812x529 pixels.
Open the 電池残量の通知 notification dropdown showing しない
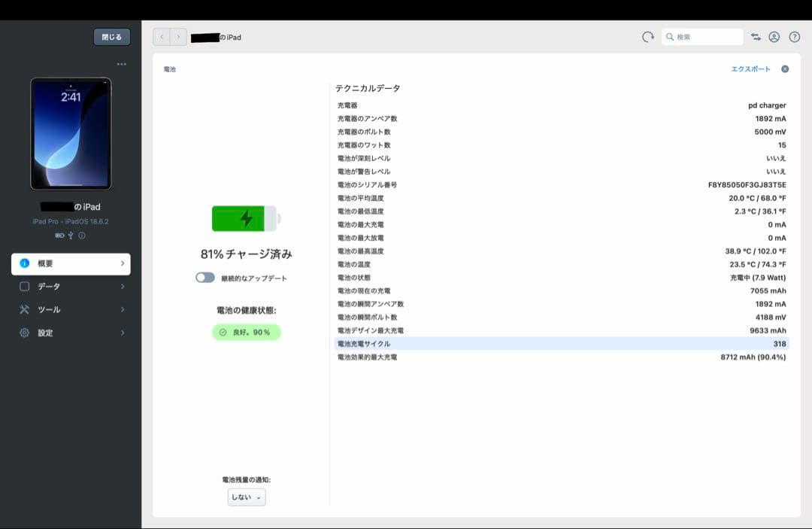[246, 497]
